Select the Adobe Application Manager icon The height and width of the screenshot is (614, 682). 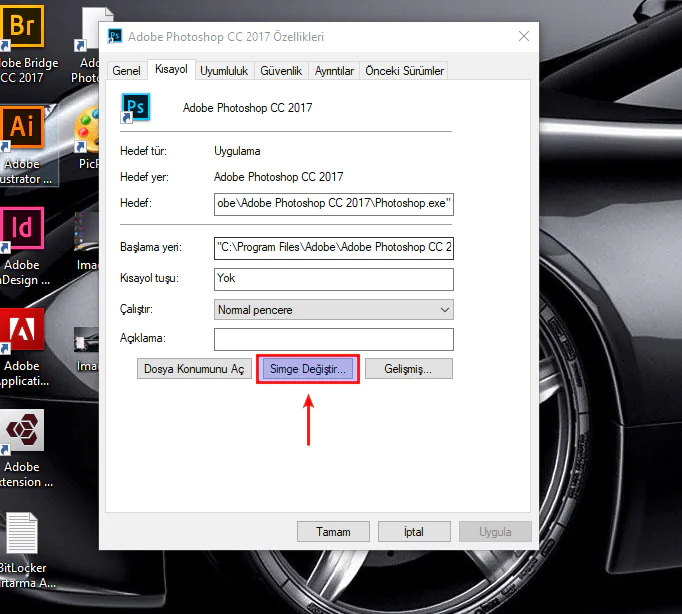22,330
